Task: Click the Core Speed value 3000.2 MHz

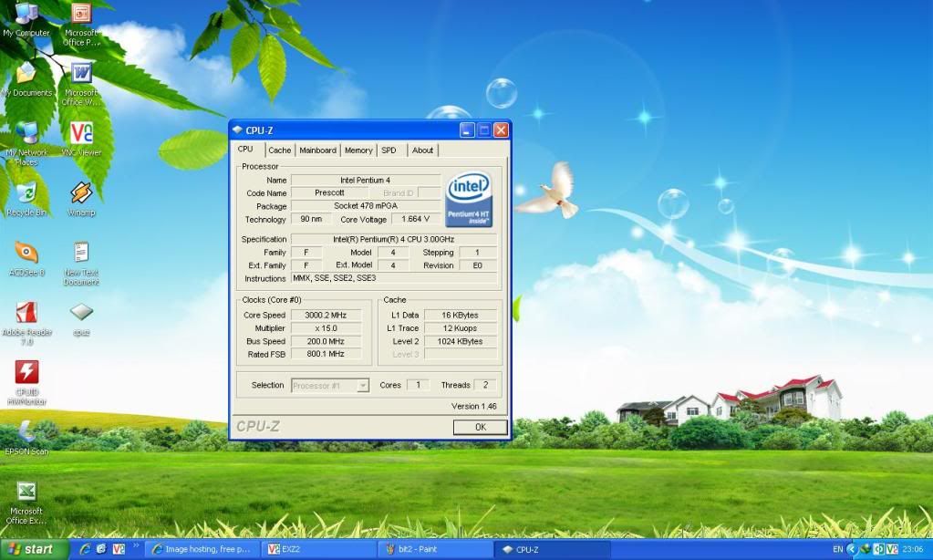Action: pyautogui.click(x=326, y=316)
